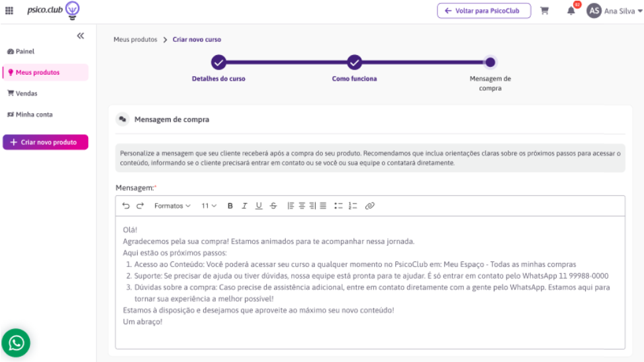Viewport: 644px width, 362px height.
Task: Align text right
Action: pyautogui.click(x=312, y=206)
